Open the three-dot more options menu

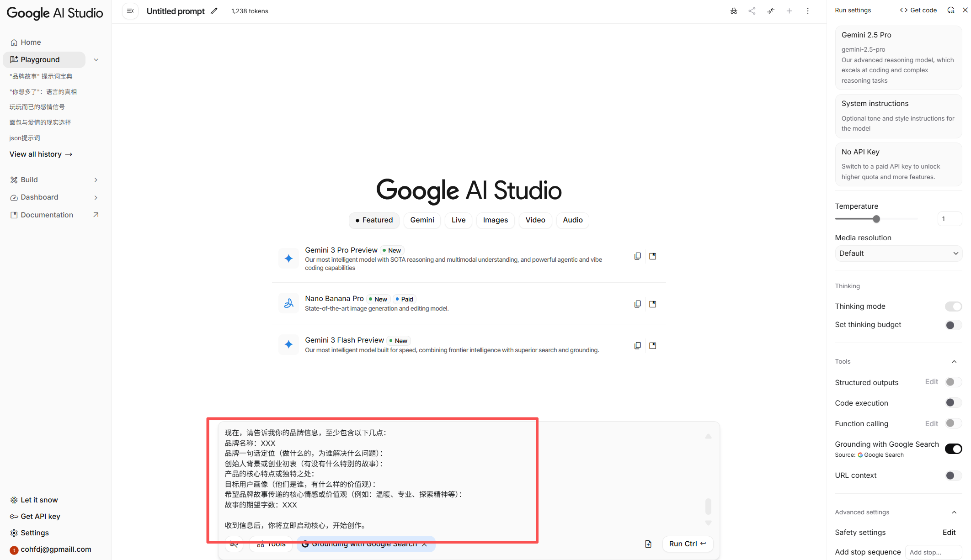click(808, 11)
